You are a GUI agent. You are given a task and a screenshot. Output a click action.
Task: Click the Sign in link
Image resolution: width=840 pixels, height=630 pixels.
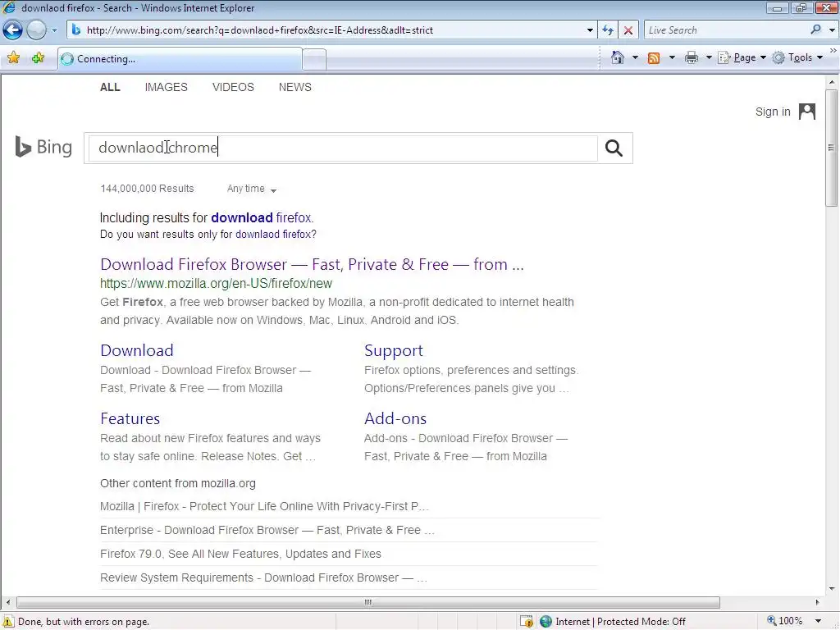tap(773, 112)
